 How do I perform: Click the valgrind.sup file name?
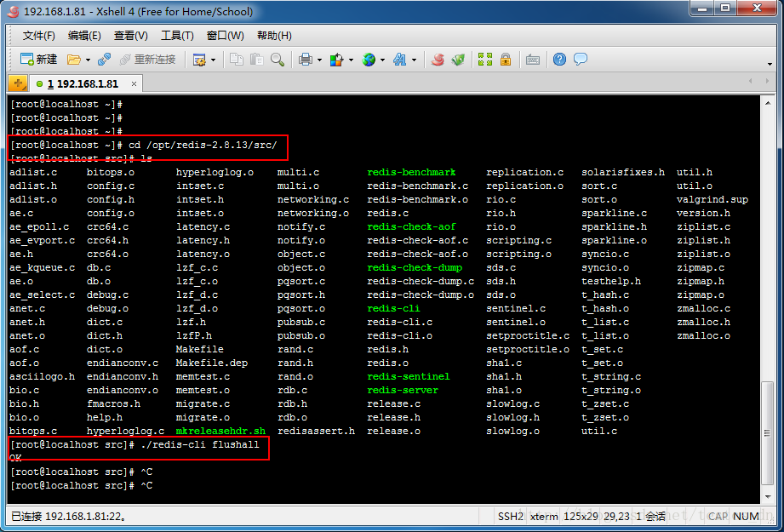(712, 199)
